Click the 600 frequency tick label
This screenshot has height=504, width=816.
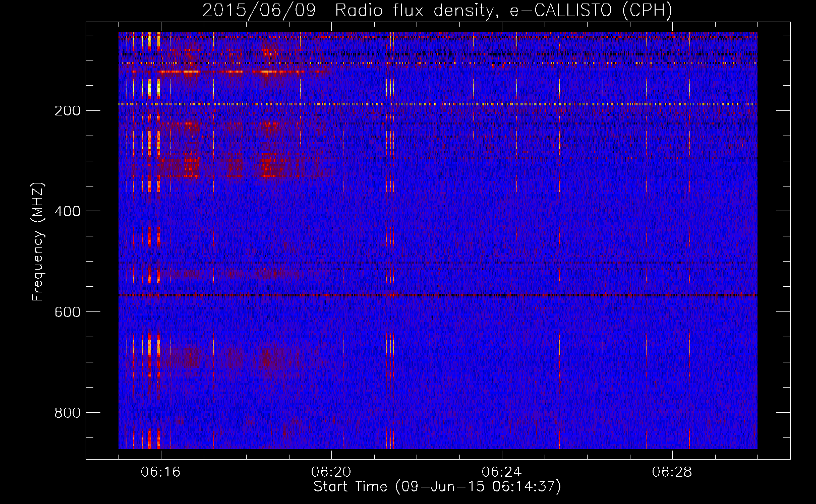pyautogui.click(x=68, y=312)
